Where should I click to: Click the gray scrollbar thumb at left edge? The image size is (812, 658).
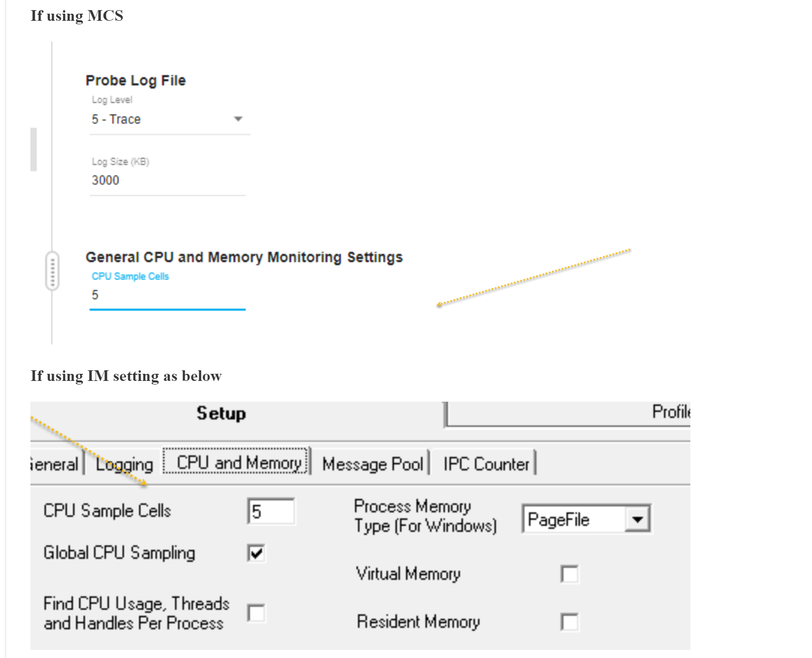33,149
